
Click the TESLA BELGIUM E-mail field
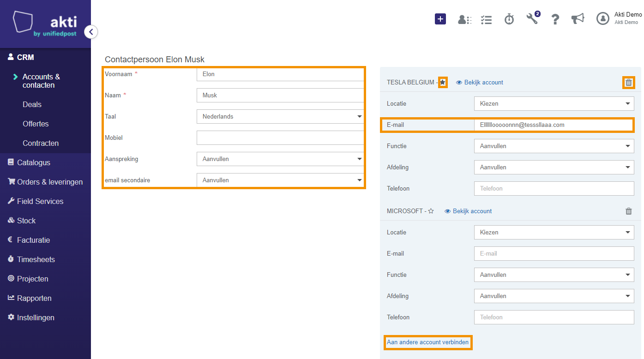pos(554,125)
